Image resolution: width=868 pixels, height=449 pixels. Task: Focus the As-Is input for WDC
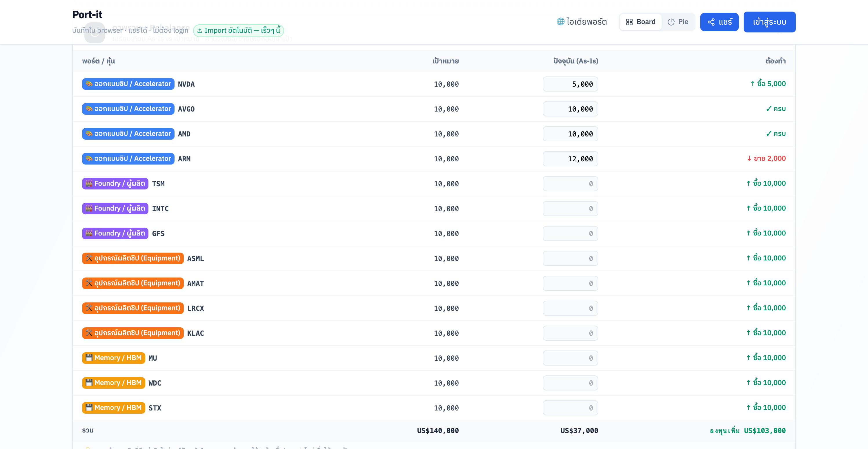pos(571,383)
